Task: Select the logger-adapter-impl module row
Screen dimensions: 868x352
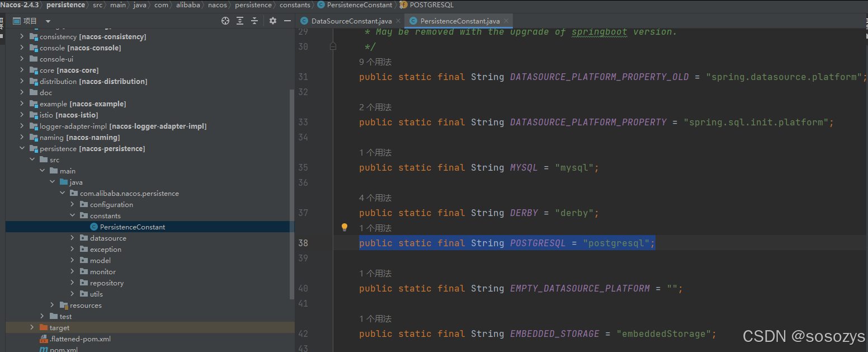Action: (123, 126)
